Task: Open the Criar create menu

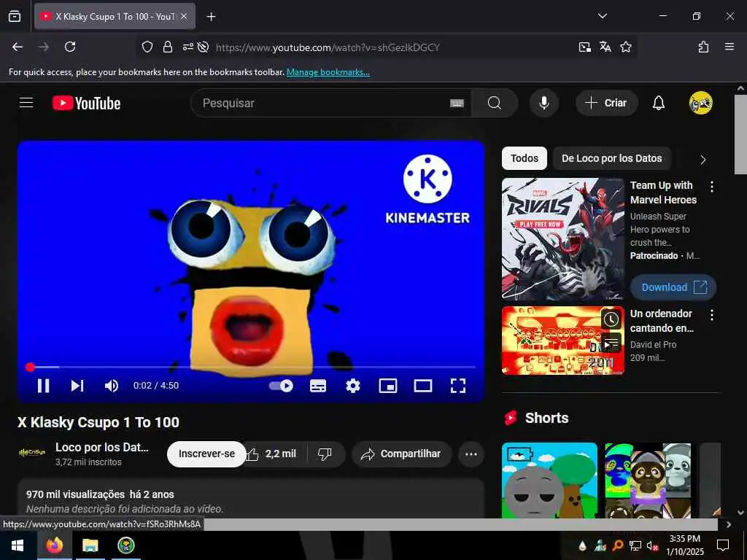Action: tap(606, 103)
